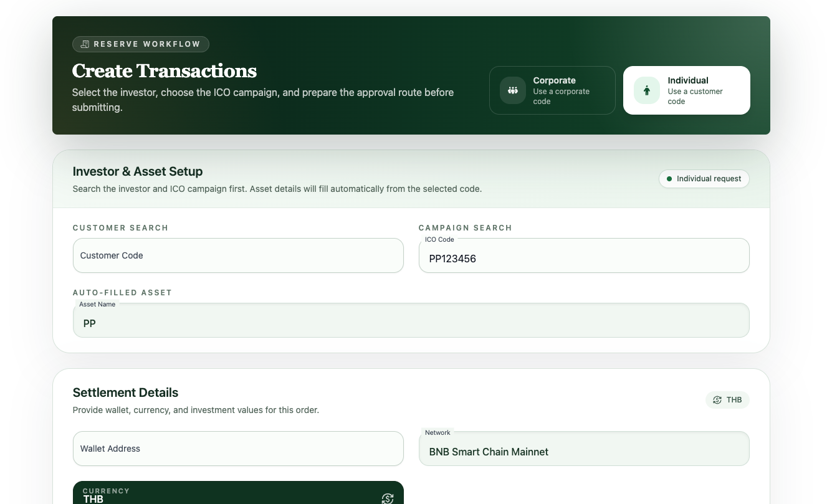This screenshot has width=827, height=504.
Task: Click the ICO Code field with PP123456
Action: pos(583,258)
